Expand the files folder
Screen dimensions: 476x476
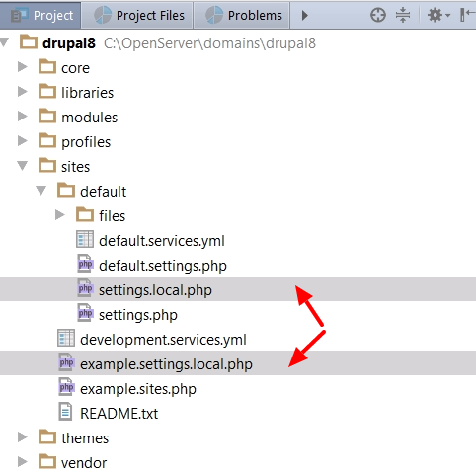(59, 215)
